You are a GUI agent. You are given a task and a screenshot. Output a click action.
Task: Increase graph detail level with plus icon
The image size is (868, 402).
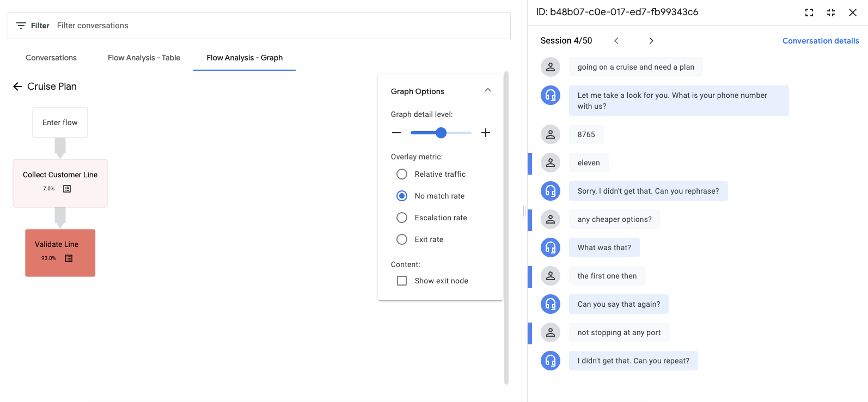point(486,133)
